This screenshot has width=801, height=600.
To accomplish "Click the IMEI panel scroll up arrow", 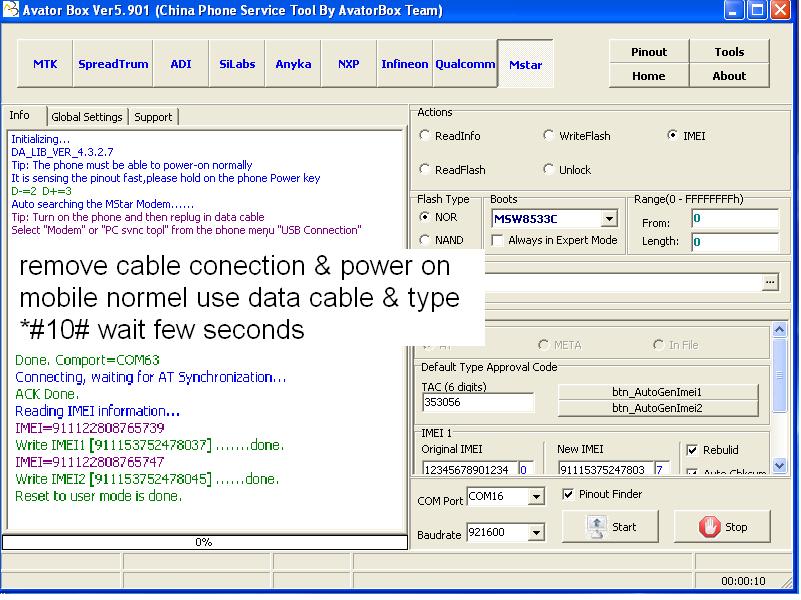I will click(x=779, y=329).
